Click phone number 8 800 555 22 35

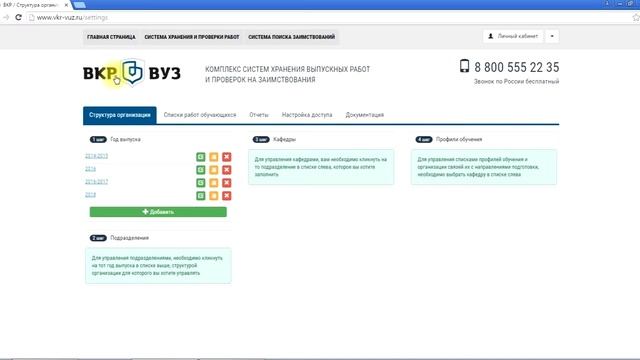516,67
